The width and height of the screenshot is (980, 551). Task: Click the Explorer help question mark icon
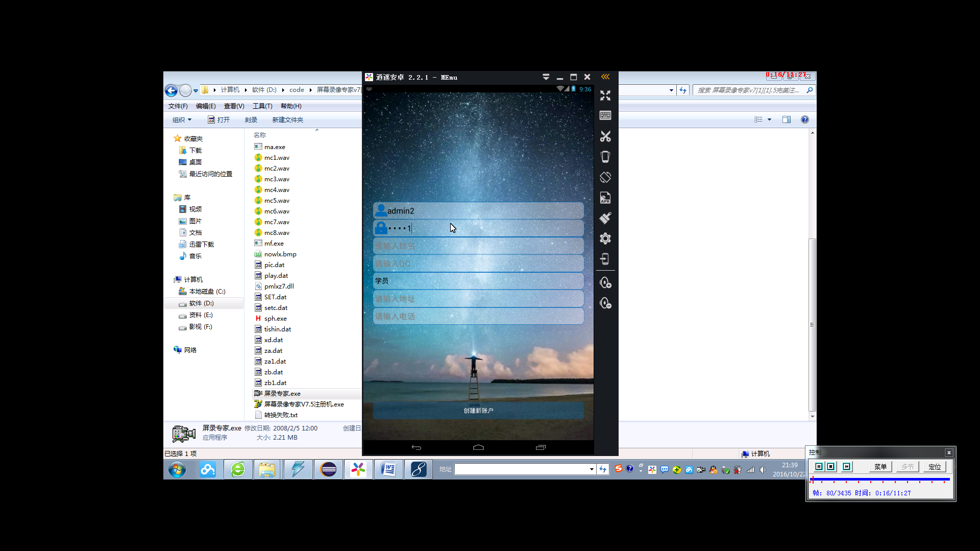pyautogui.click(x=805, y=119)
